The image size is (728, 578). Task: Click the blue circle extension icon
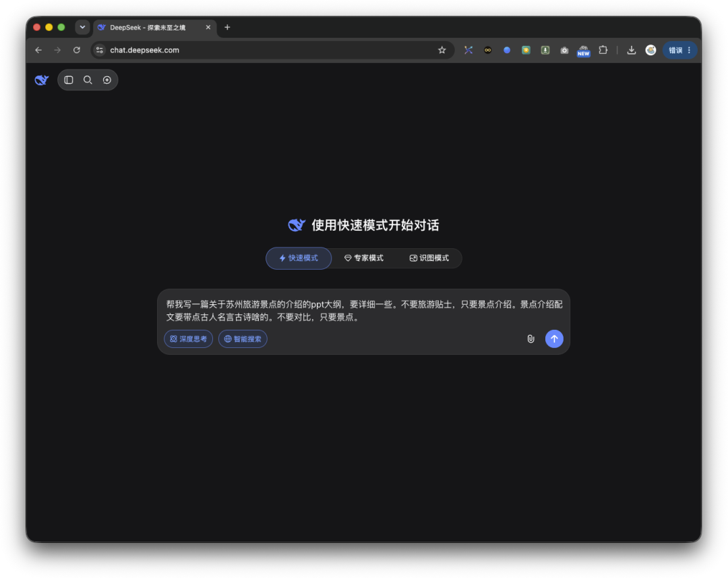(507, 50)
